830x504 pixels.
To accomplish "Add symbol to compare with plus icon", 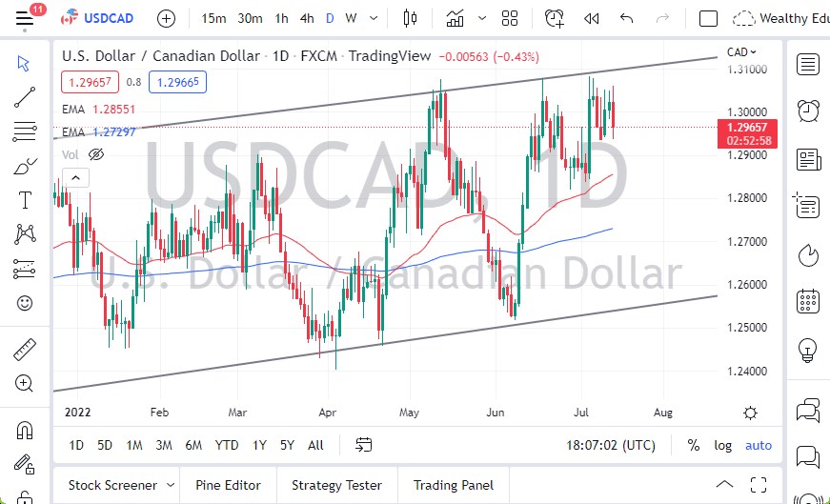I will tap(166, 19).
